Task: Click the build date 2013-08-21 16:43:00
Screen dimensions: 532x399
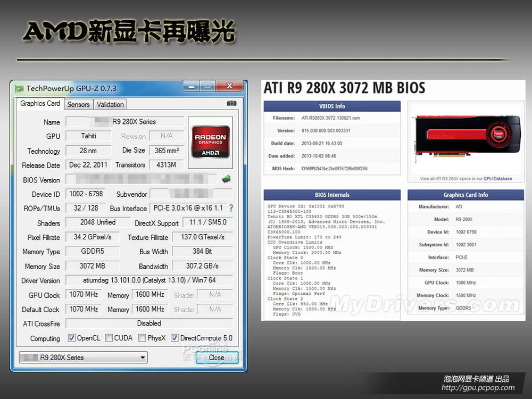Action: click(x=322, y=143)
